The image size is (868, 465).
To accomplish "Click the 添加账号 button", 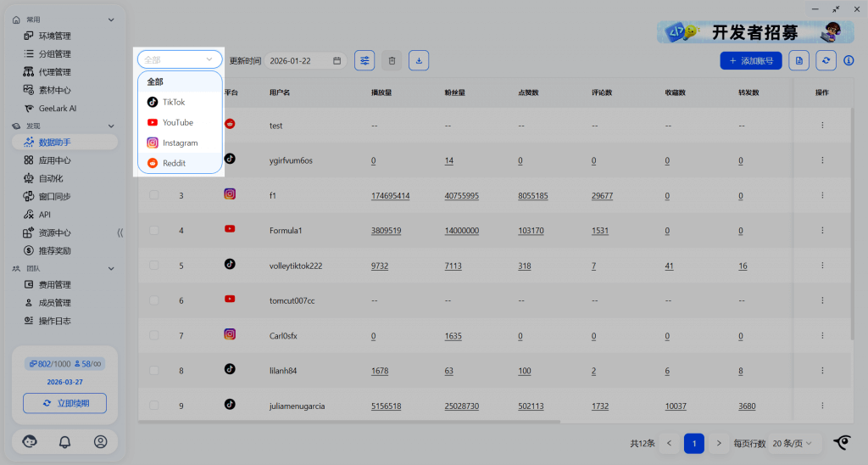I will [751, 60].
